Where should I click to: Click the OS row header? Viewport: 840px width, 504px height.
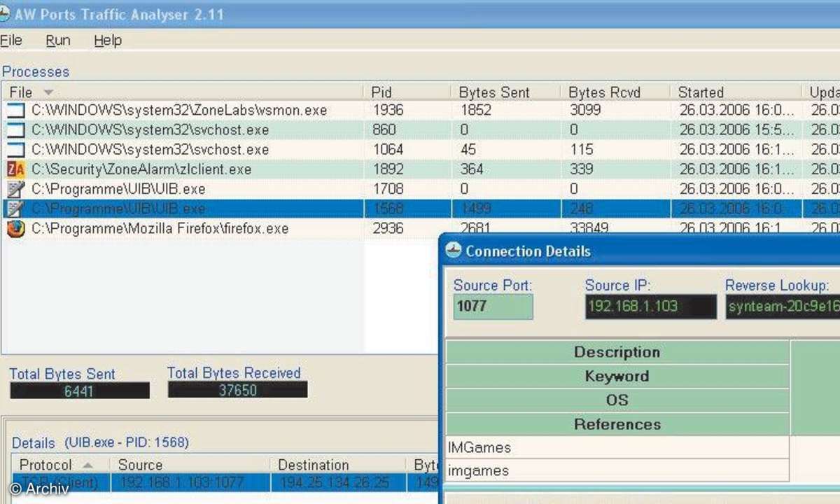(617, 400)
